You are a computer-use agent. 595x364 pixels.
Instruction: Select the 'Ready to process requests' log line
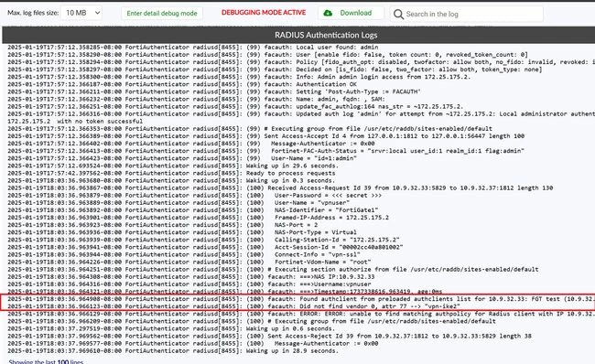point(171,173)
